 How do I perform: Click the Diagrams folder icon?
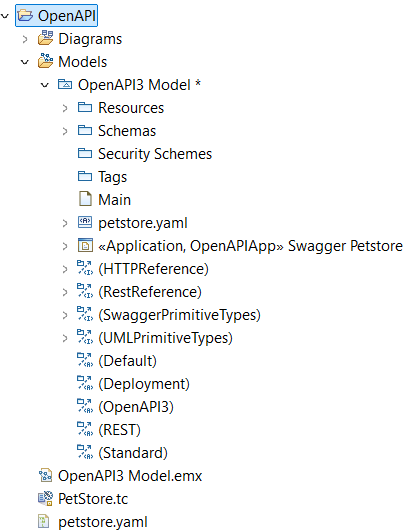45,38
